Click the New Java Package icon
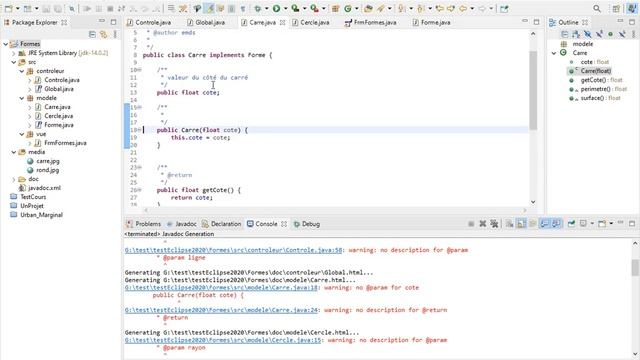This screenshot has height=360, width=640. [335, 9]
